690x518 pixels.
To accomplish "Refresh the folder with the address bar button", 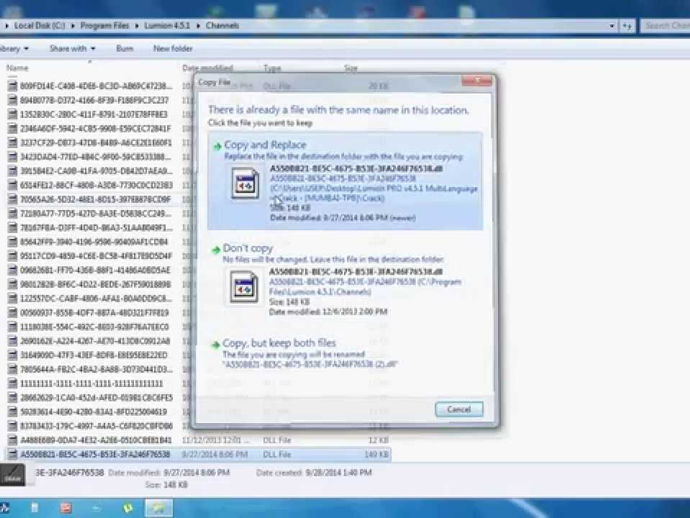I will coord(627,26).
